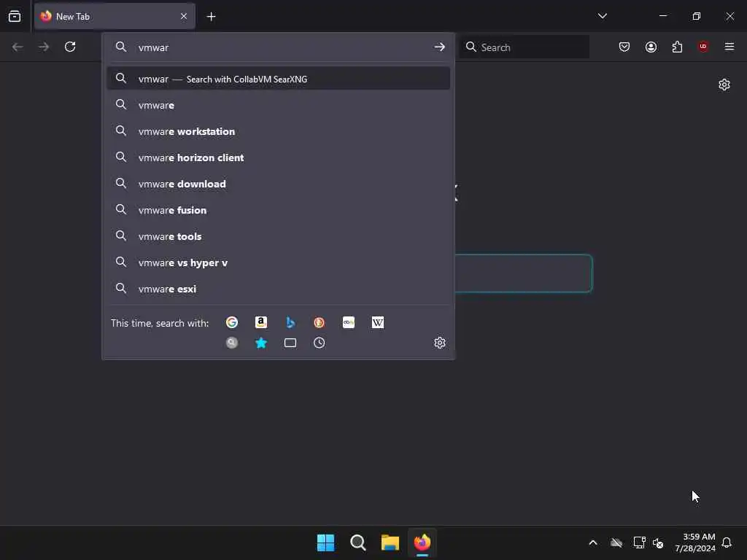747x560 pixels.
Task: Open the Windows Start menu
Action: pyautogui.click(x=326, y=542)
